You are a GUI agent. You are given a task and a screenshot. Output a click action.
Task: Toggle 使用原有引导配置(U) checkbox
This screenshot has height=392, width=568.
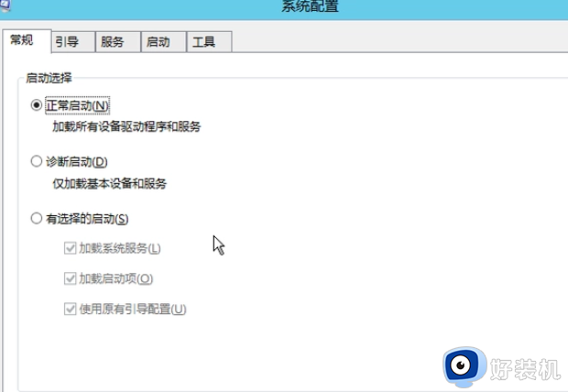coord(70,309)
